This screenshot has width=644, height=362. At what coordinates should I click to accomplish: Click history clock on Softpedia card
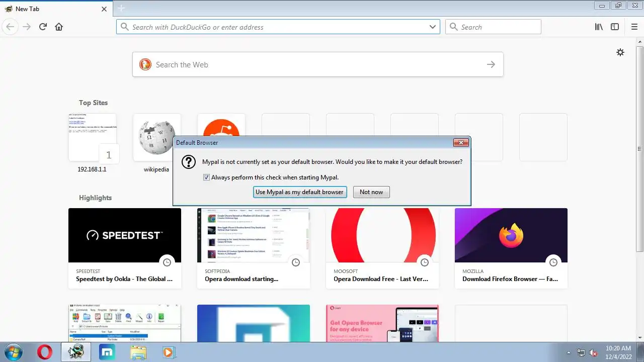296,262
